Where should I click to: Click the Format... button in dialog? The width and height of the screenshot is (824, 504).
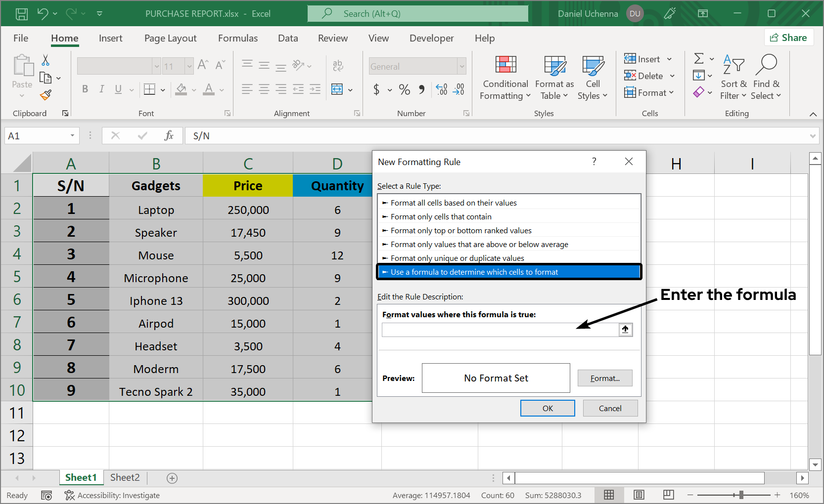click(604, 378)
